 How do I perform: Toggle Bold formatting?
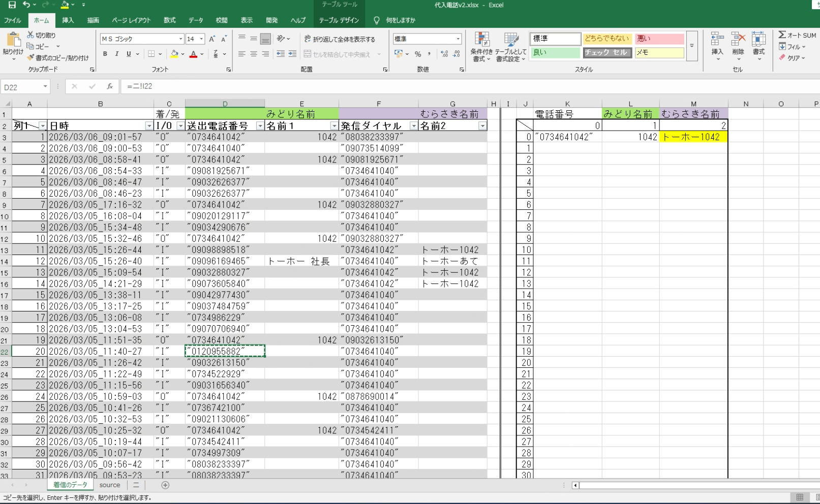pos(105,54)
